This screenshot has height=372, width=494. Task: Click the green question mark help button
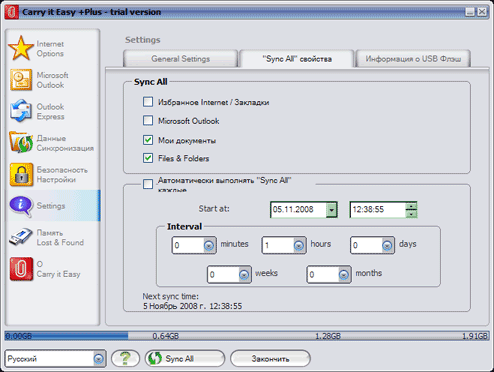coord(125,359)
